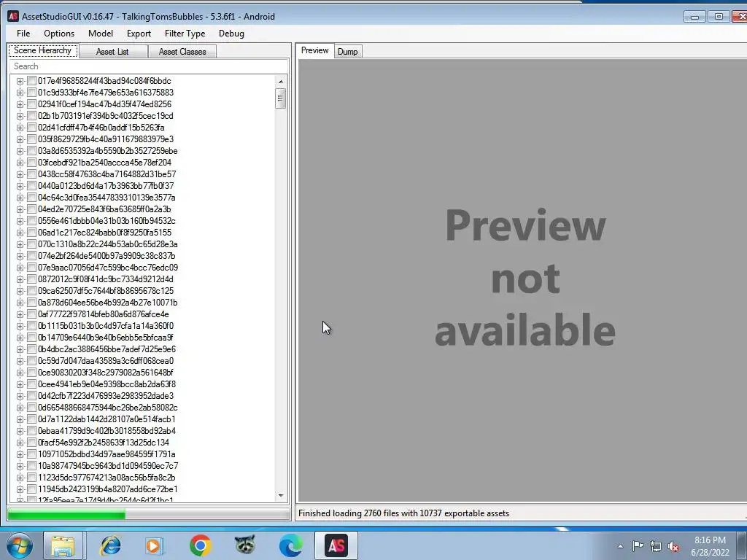
Task: Select row 07e9aac07056d47c599bc4bcc76edc09
Action: 108,268
